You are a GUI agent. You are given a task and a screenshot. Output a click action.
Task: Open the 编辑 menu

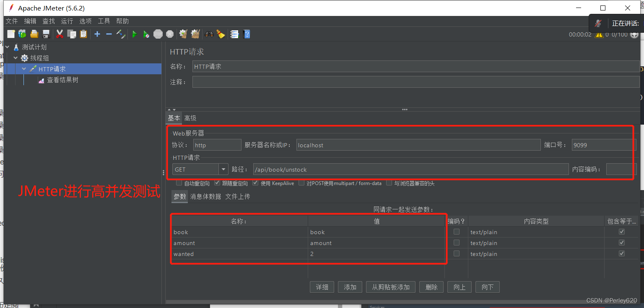click(30, 21)
